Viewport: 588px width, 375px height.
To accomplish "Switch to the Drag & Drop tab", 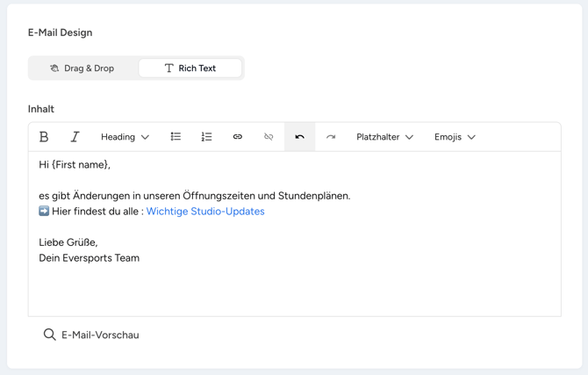I will (82, 69).
